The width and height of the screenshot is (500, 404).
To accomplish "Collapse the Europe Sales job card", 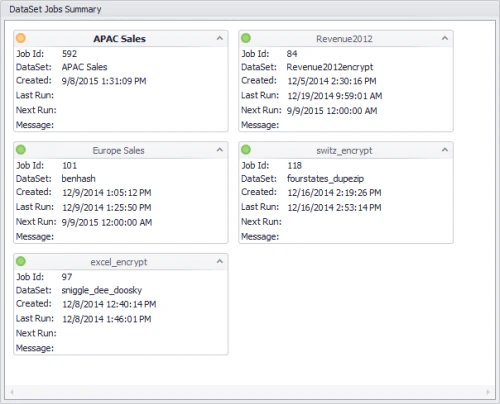I will pos(220,150).
